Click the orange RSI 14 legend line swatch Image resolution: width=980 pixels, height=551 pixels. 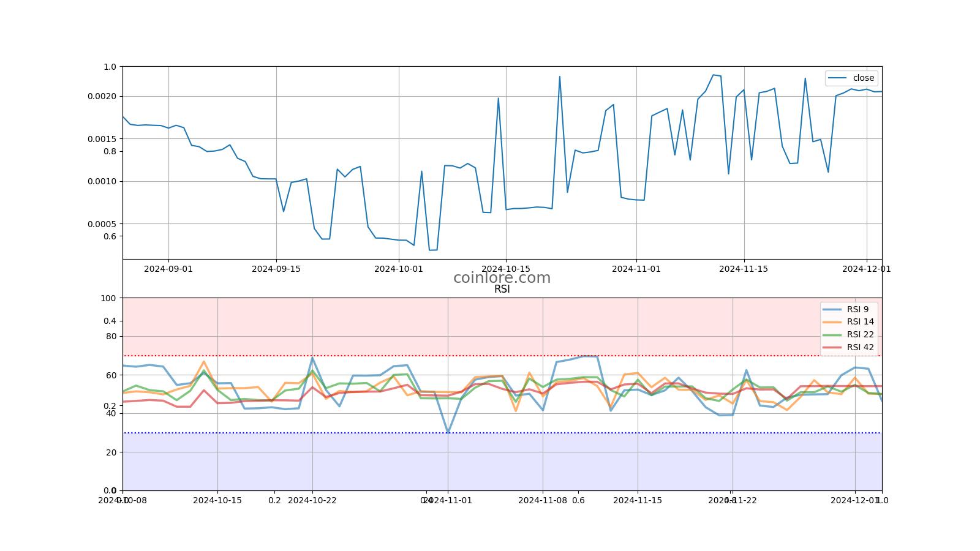click(832, 322)
